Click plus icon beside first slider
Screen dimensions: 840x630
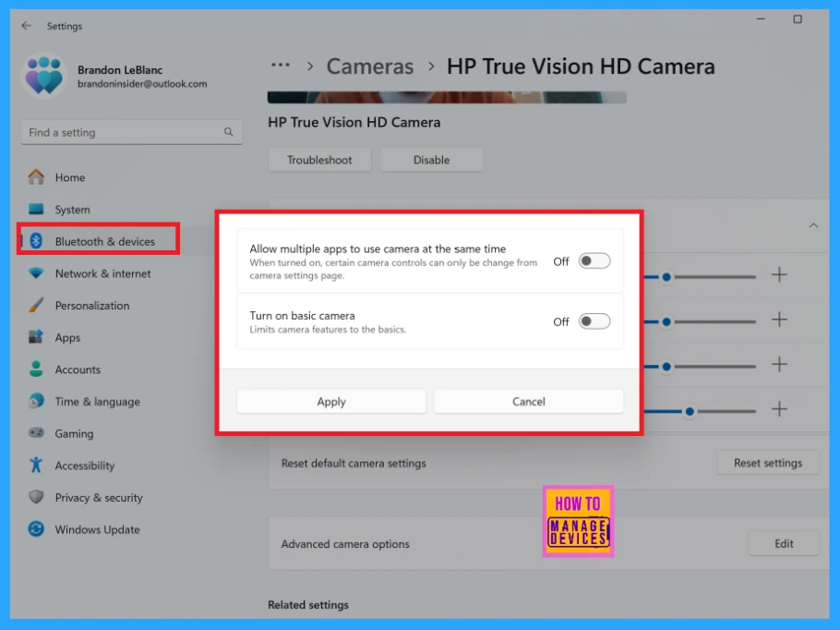tap(779, 275)
